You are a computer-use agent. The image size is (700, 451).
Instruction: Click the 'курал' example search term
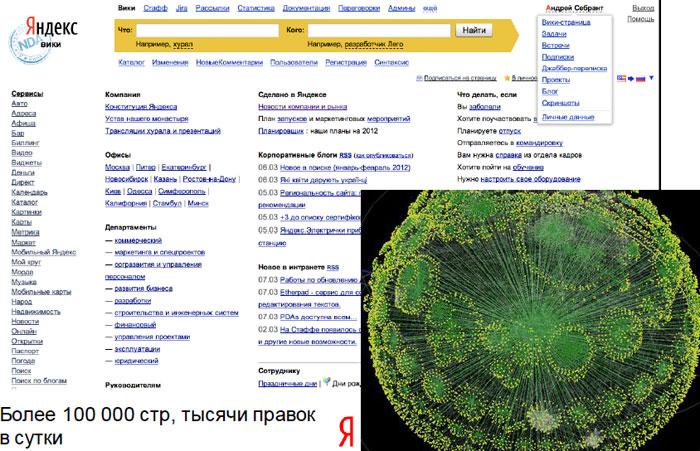click(183, 45)
